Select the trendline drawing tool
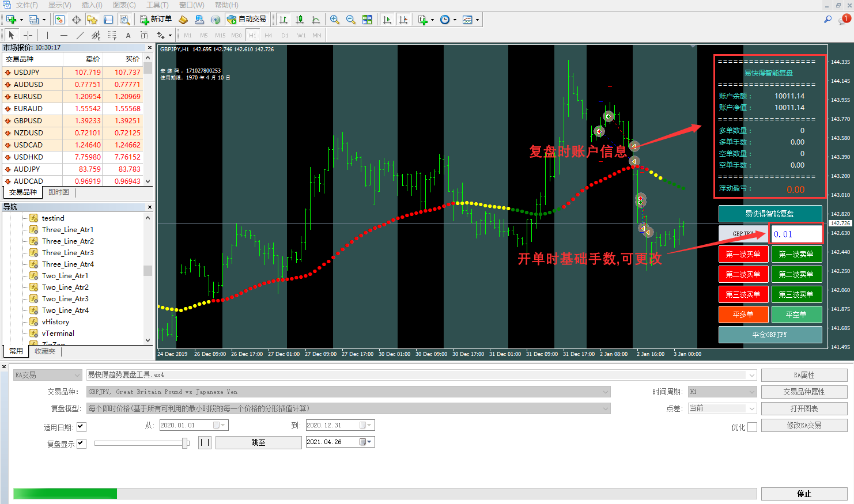This screenshot has width=854, height=504. (80, 35)
